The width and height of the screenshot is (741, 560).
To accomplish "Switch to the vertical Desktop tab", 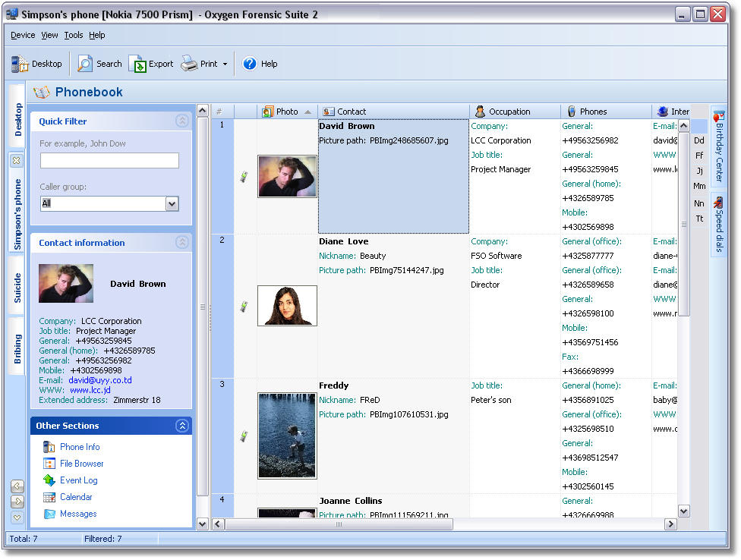I will pyautogui.click(x=17, y=116).
